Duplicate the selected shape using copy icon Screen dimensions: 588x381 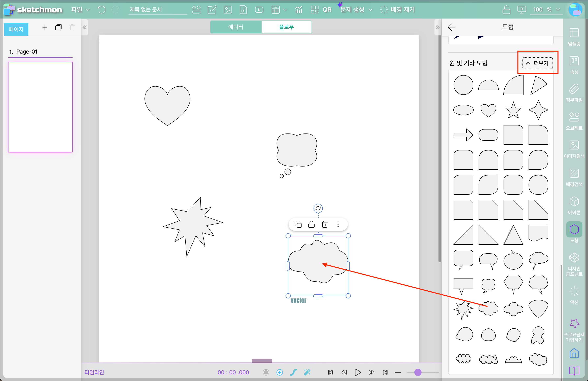coord(298,224)
